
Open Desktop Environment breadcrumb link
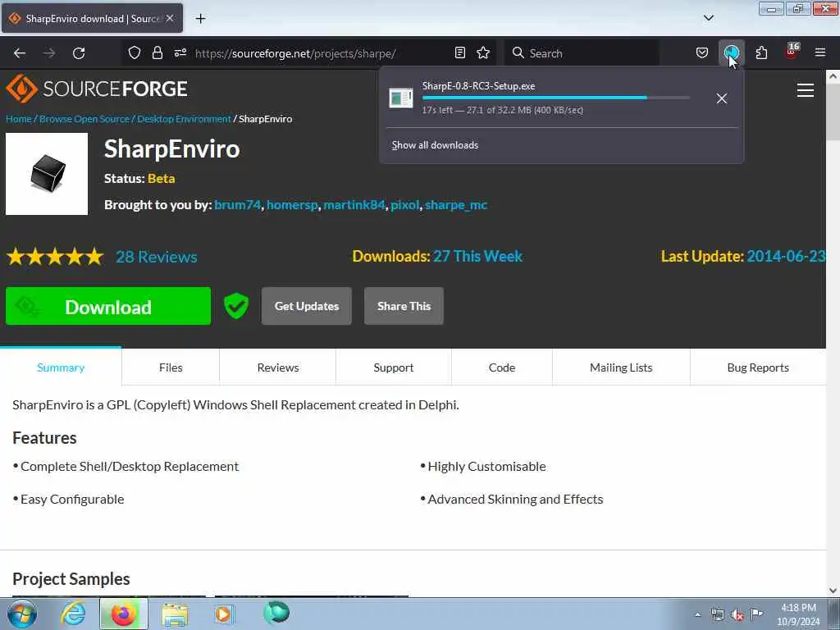pyautogui.click(x=184, y=119)
